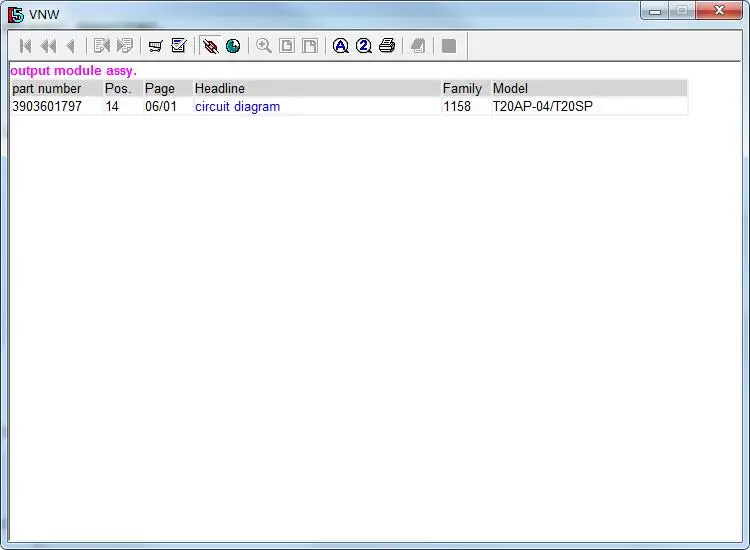
Task: Click the double-arrow fast-back icon
Action: 48,46
